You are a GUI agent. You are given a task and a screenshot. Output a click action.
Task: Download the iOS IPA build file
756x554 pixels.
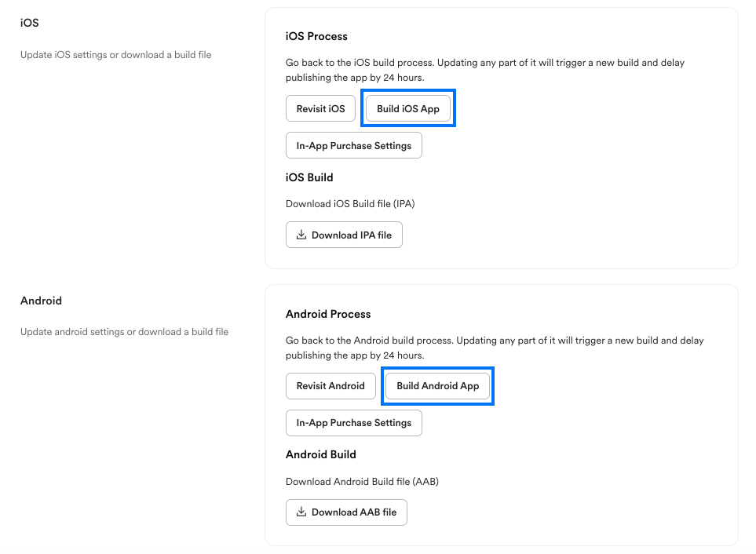click(344, 235)
